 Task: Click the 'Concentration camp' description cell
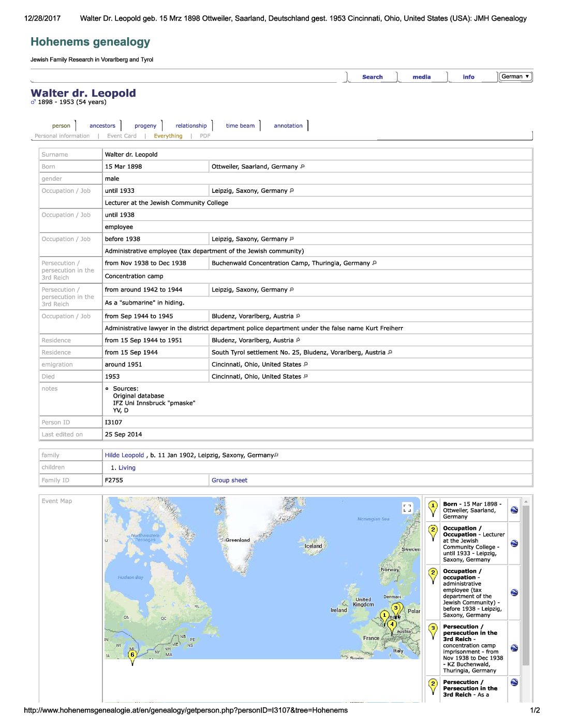coord(317,276)
